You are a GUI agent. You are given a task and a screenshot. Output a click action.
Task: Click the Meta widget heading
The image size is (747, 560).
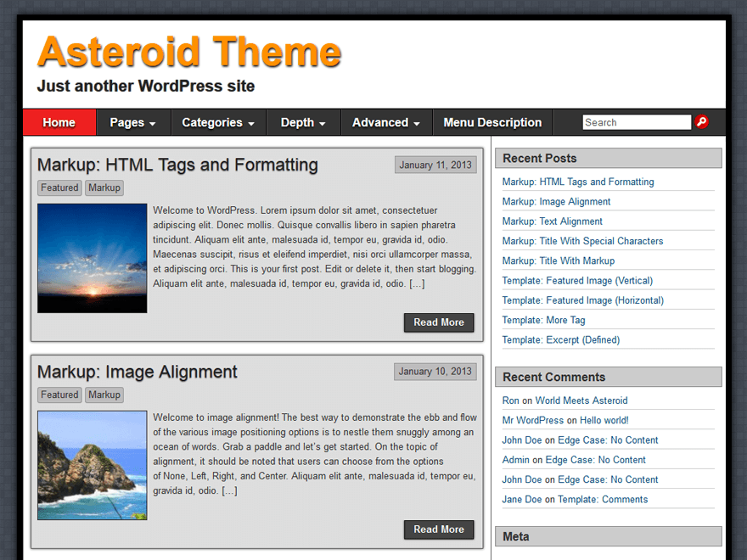[609, 536]
